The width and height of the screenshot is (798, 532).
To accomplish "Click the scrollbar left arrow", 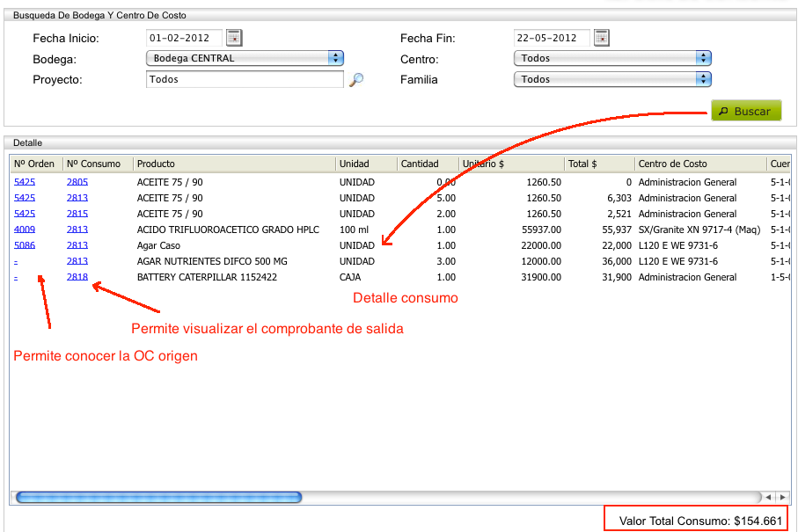I will click(x=768, y=497).
